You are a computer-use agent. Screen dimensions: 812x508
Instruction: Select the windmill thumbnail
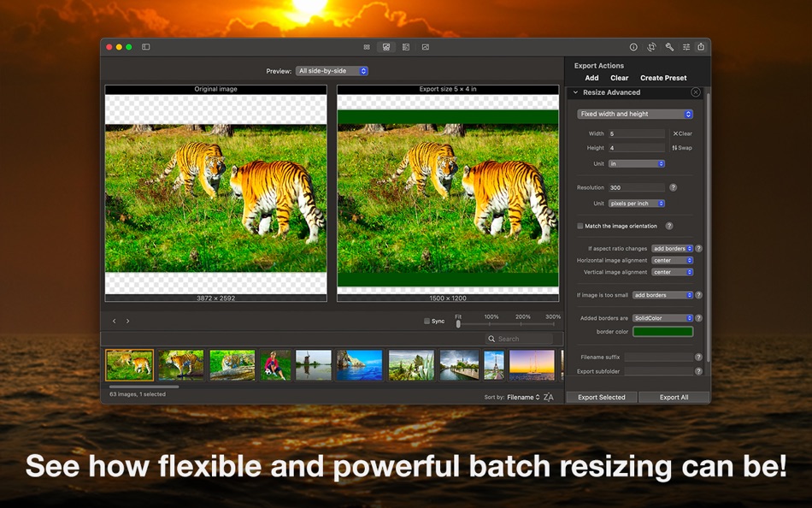tap(314, 365)
